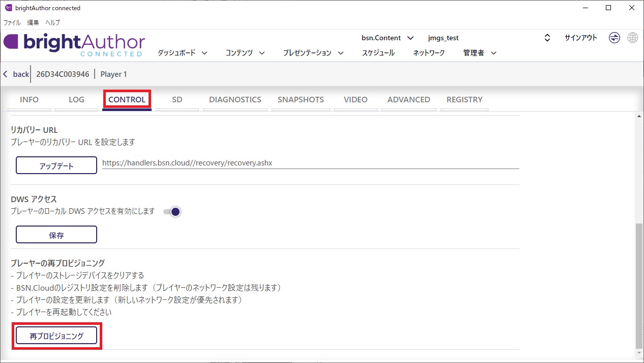This screenshot has height=363, width=644.
Task: Click the globe icon in header
Action: tap(632, 38)
